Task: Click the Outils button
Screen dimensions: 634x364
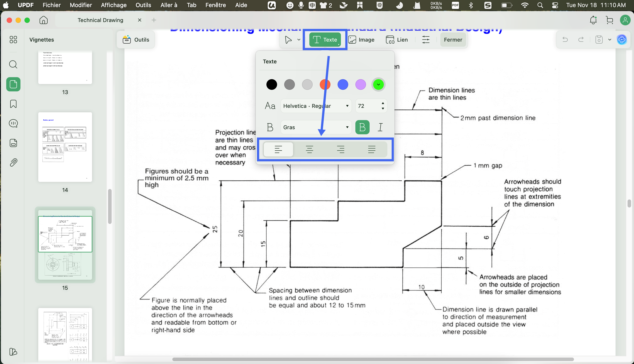Action: pos(136,40)
